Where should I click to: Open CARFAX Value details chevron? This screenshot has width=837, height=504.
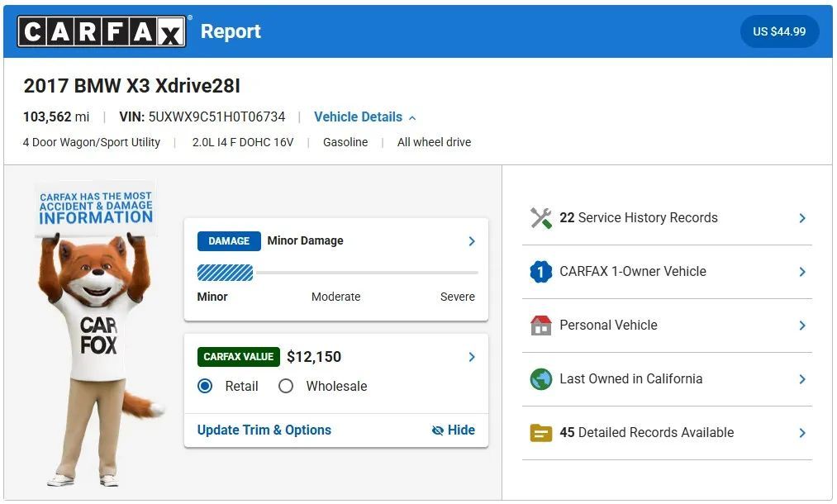click(472, 357)
